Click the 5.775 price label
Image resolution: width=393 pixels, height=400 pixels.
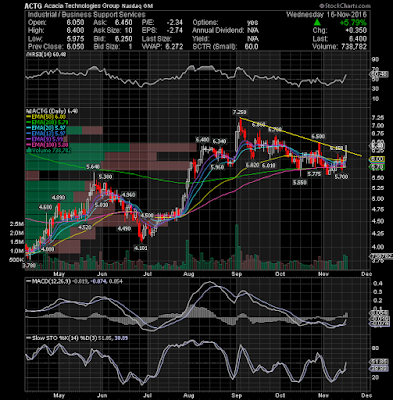[314, 174]
